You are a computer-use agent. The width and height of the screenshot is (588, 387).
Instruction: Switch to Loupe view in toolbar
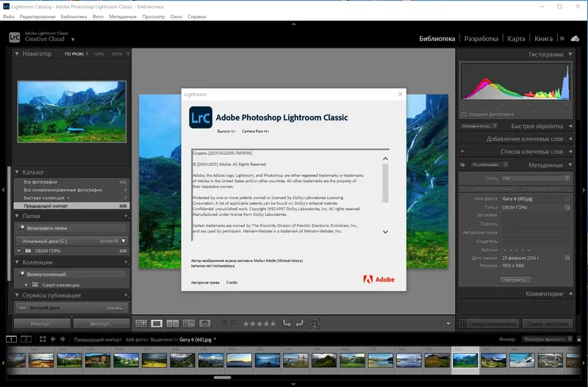tap(157, 324)
